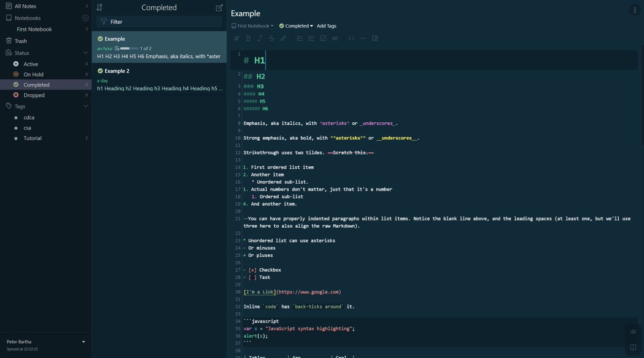
Task: Click the '```javascript' code fence line
Action: pyautogui.click(x=261, y=321)
